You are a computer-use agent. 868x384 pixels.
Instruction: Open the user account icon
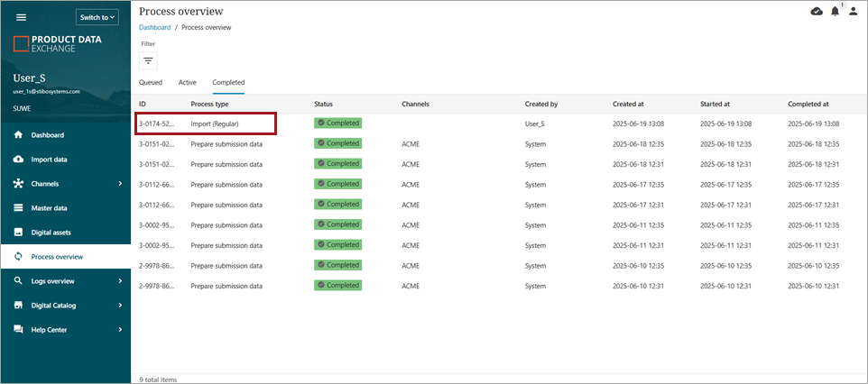(854, 11)
